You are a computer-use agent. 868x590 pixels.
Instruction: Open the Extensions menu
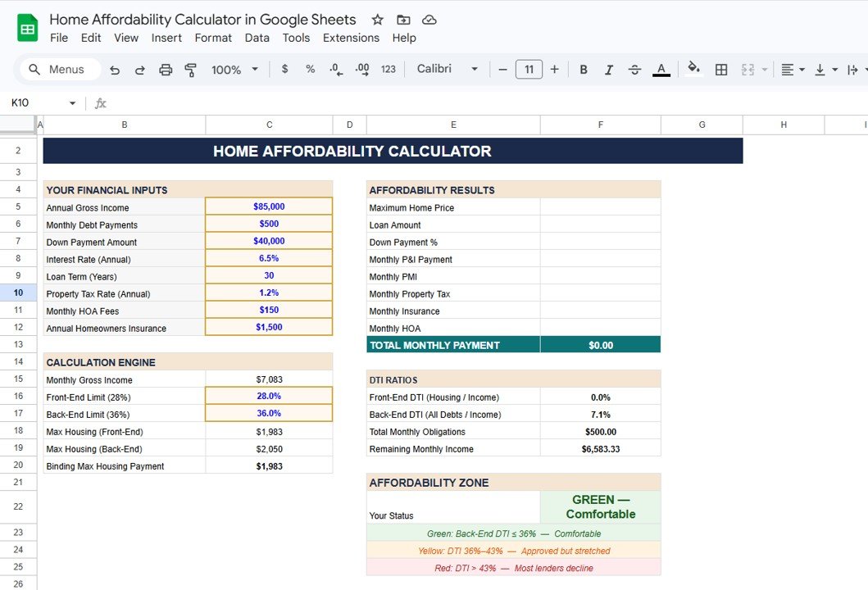pos(351,38)
